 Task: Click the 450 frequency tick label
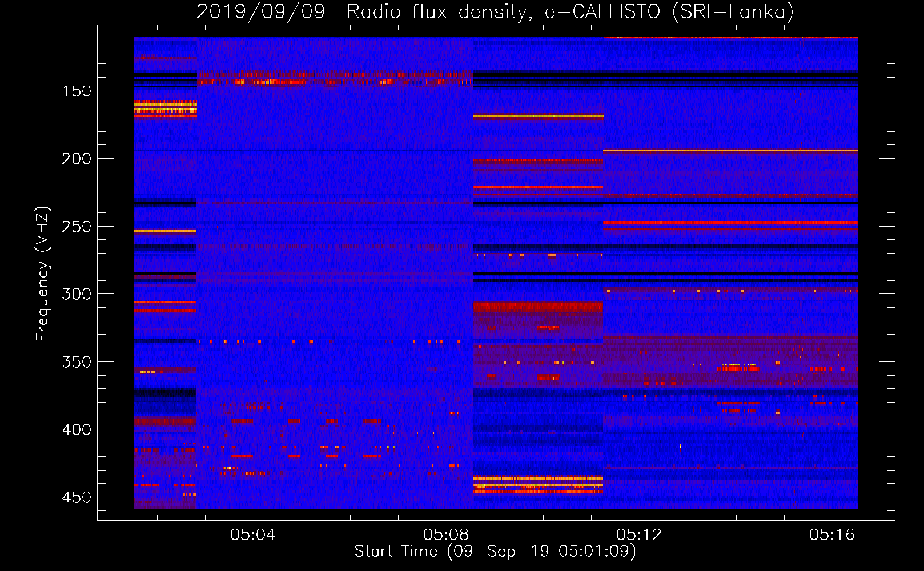coord(77,497)
